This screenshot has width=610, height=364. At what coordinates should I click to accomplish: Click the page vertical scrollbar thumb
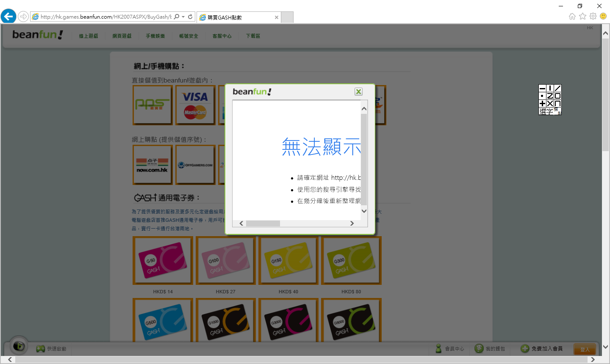coord(606,95)
